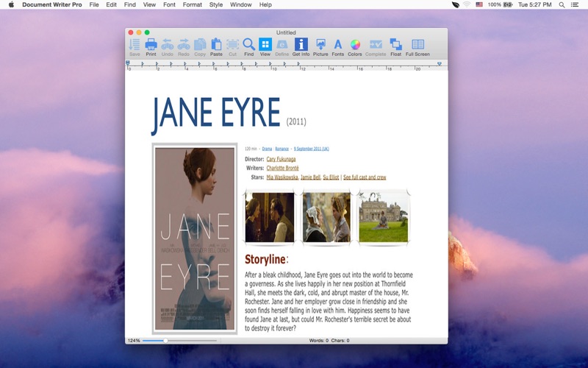Click the Redo toolbar icon
The width and height of the screenshot is (588, 368).
(183, 47)
